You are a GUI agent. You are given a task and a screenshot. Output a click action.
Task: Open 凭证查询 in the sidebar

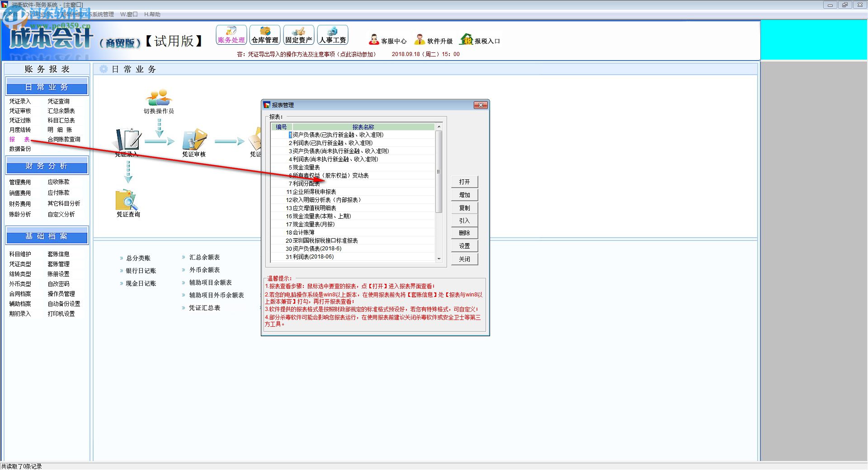59,101
